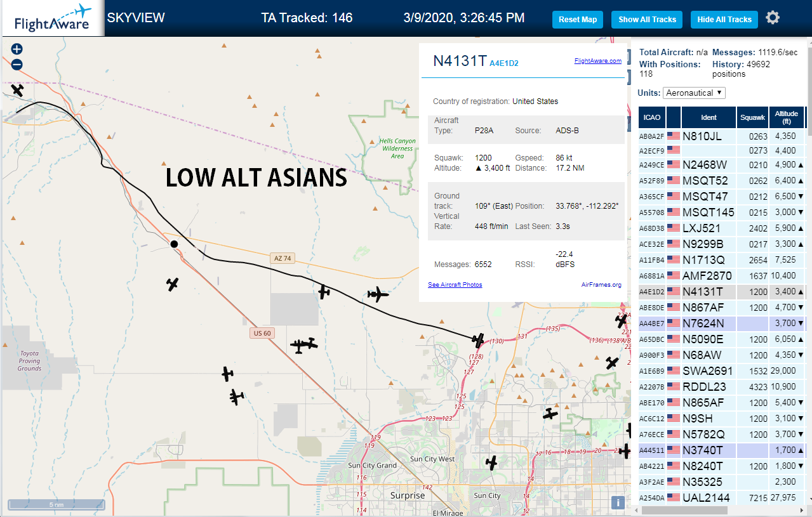Select the MSQT145 row
The width and height of the screenshot is (812, 517).
[722, 212]
